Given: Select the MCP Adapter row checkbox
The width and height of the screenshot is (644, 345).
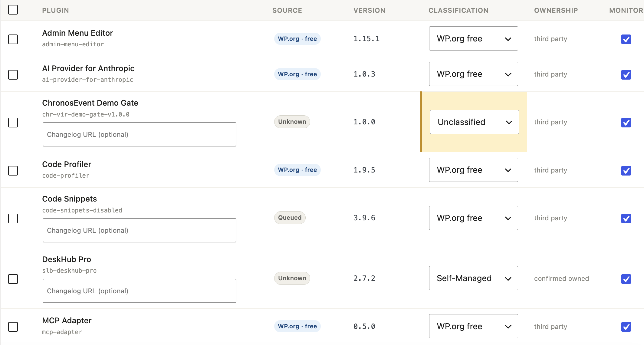Looking at the screenshot, I should [13, 327].
